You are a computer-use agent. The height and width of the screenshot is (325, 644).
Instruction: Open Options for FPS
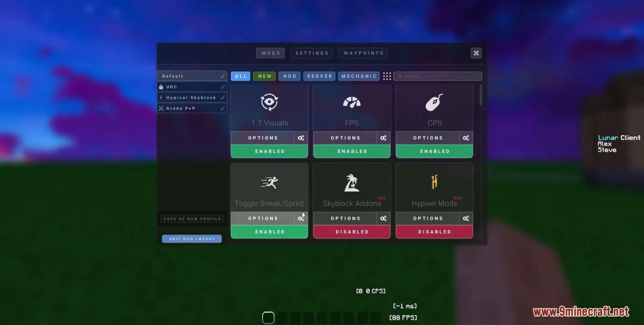pos(345,138)
